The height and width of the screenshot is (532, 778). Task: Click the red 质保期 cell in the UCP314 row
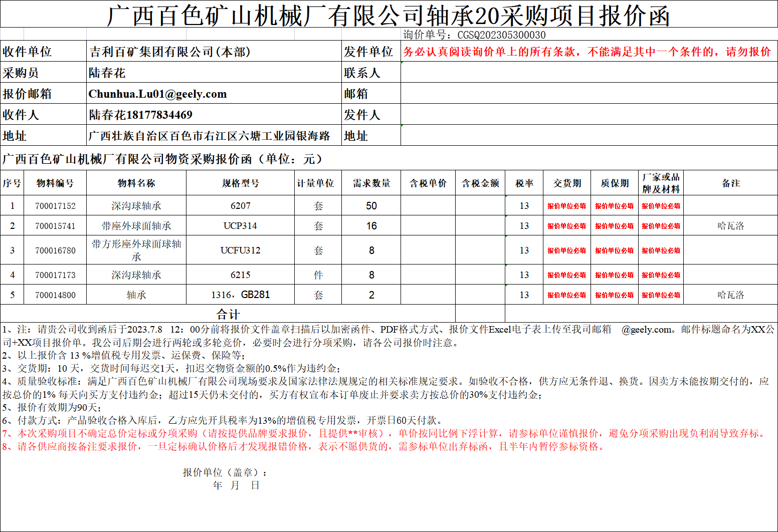[x=615, y=226]
